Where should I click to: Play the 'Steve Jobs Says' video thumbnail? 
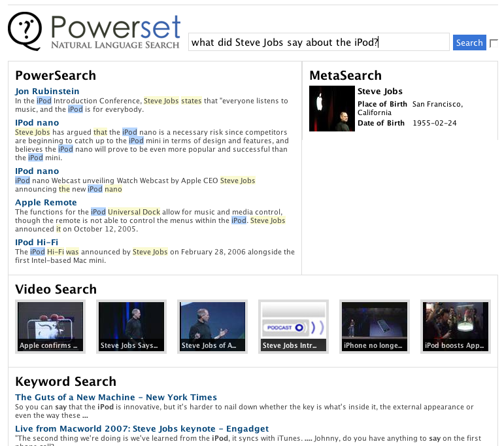131,326
